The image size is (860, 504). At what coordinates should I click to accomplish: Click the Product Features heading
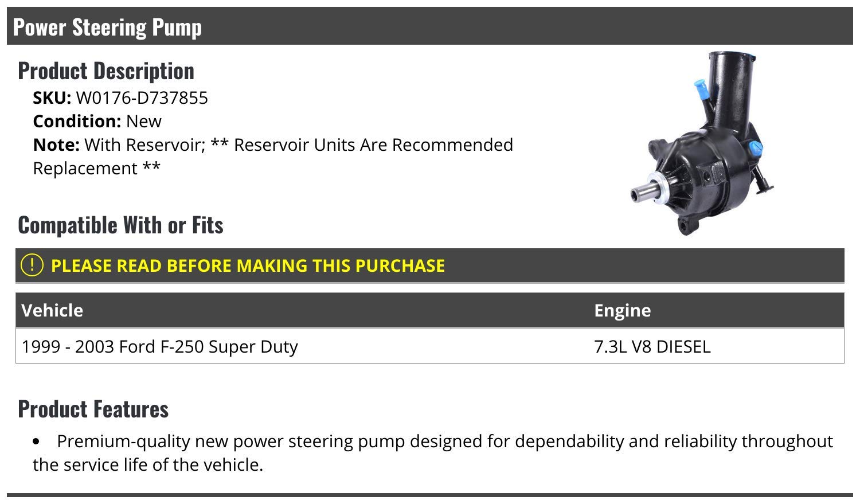[x=93, y=409]
